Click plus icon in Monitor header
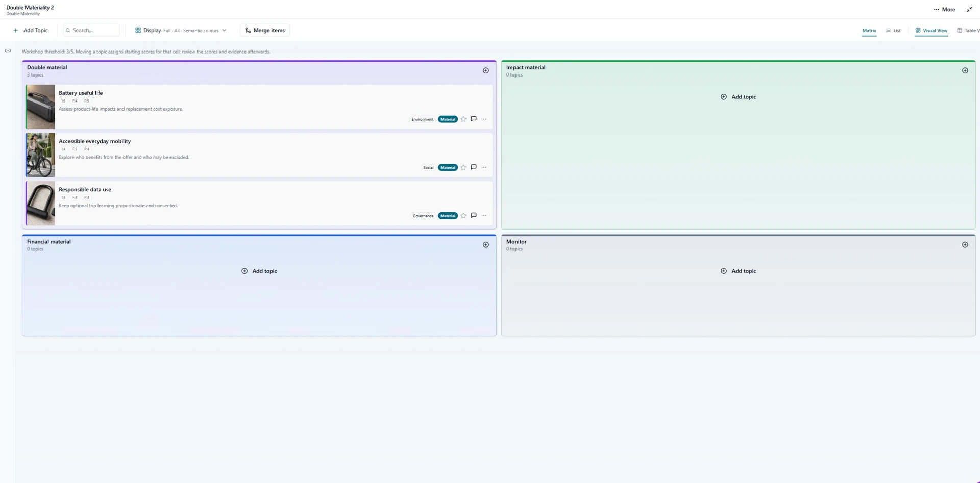This screenshot has width=980, height=483. tap(965, 245)
